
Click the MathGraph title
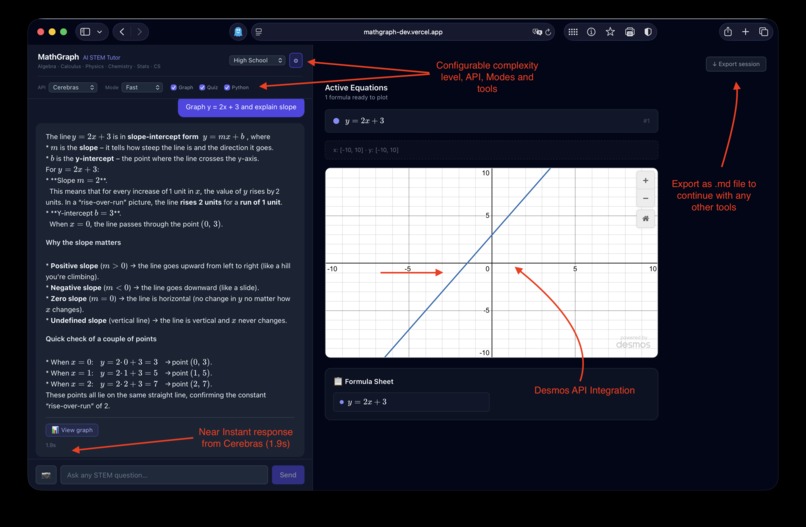pyautogui.click(x=58, y=57)
